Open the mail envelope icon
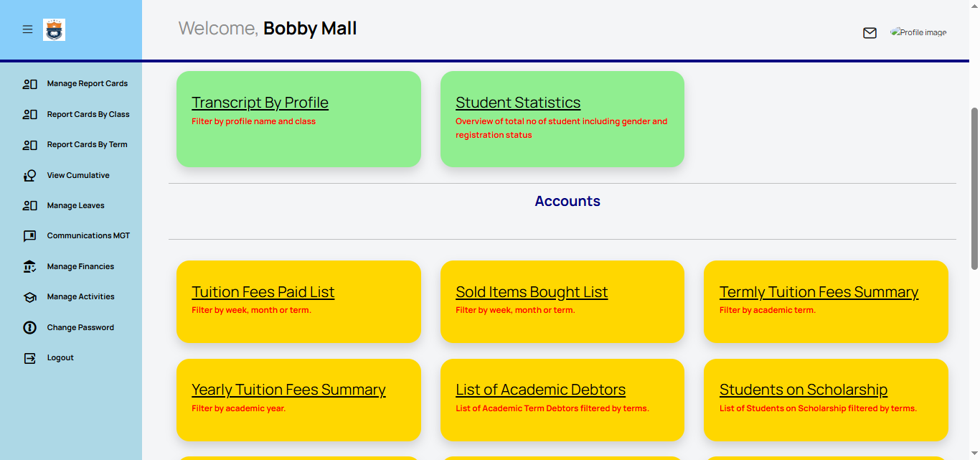Image resolution: width=980 pixels, height=460 pixels. tap(870, 33)
